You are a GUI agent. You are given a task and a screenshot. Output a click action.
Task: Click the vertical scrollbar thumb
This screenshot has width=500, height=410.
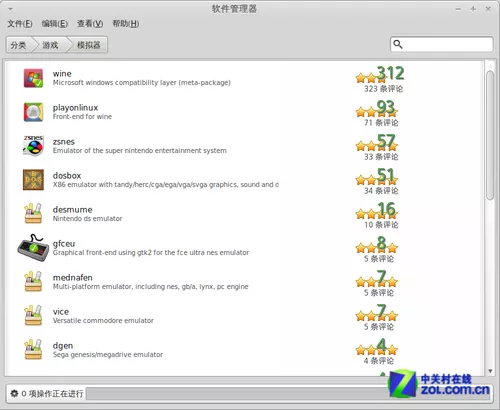[x=490, y=135]
